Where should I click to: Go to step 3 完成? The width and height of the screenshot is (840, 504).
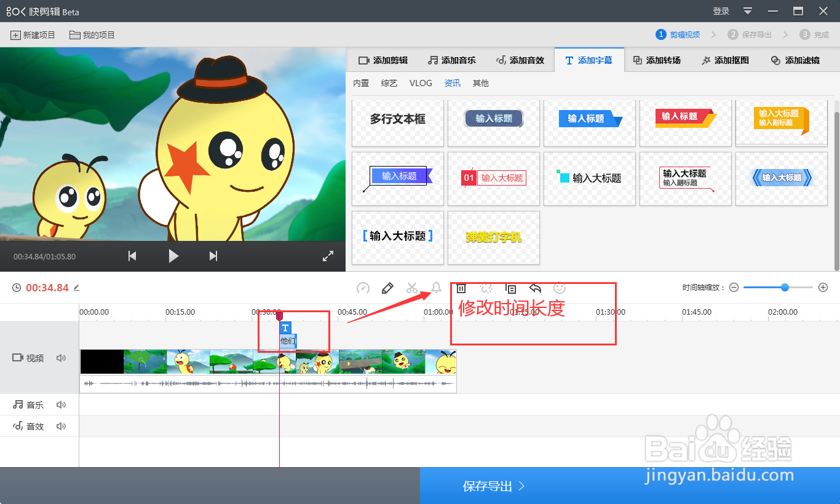pos(814,34)
